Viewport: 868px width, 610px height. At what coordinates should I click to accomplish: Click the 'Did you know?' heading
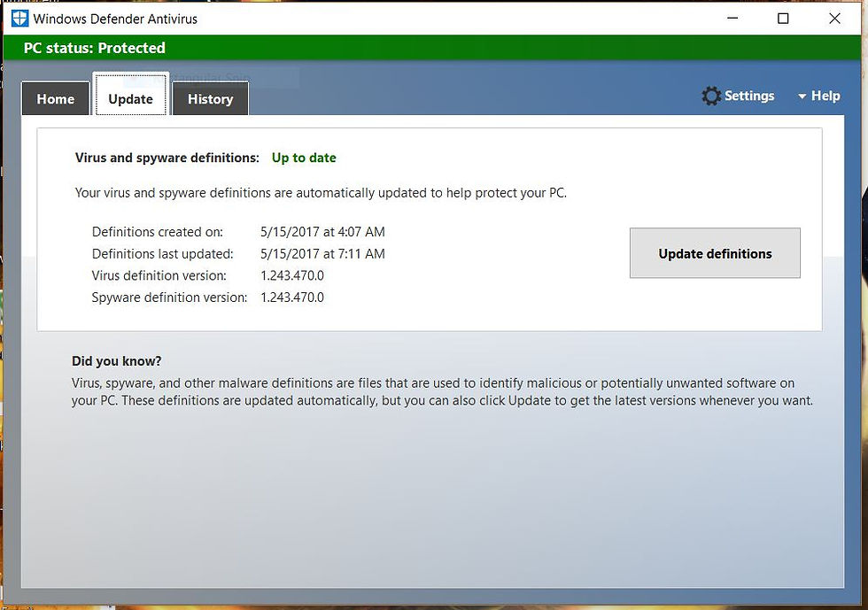[x=117, y=361]
